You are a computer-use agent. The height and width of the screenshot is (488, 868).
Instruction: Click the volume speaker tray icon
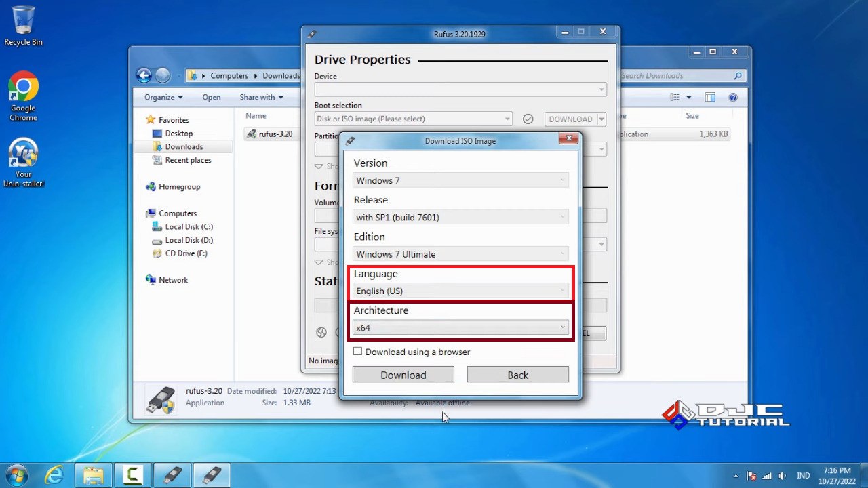click(x=783, y=476)
